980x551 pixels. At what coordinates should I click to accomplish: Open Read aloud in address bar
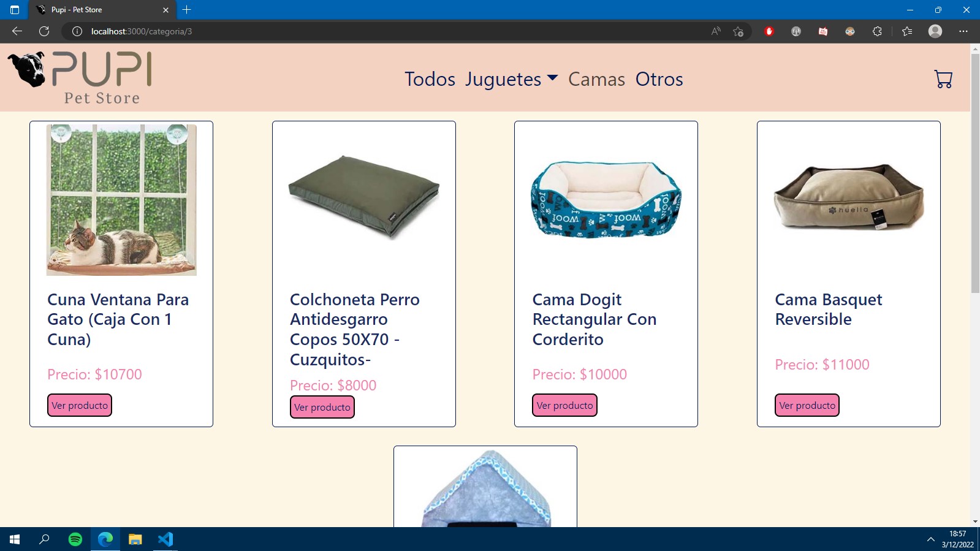[716, 31]
